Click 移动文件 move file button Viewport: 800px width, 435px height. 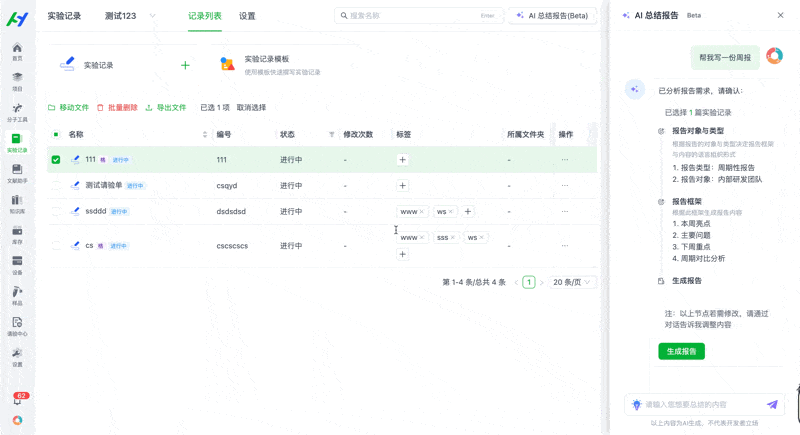(x=68, y=108)
